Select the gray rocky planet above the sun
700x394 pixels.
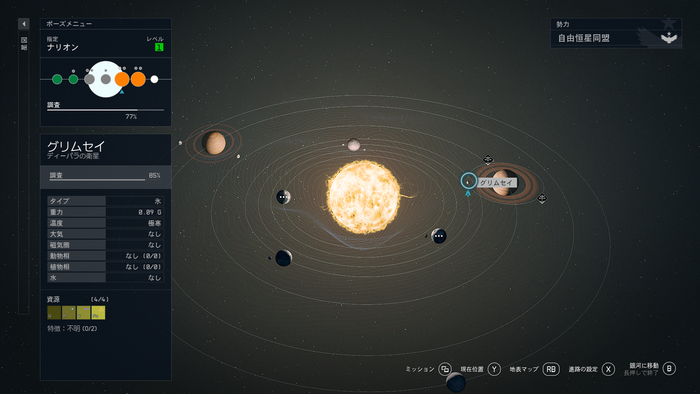click(x=354, y=145)
